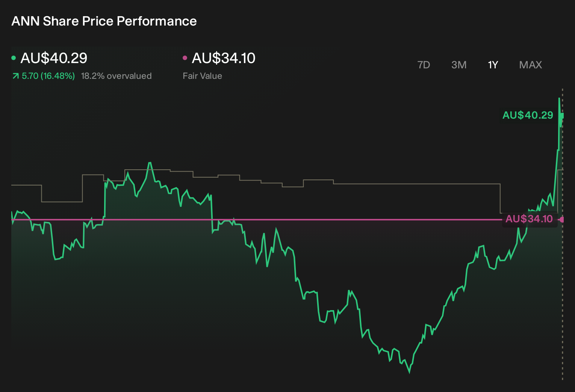The height and width of the screenshot is (392, 575).
Task: Click the green dot beside current price
Action: (x=14, y=58)
